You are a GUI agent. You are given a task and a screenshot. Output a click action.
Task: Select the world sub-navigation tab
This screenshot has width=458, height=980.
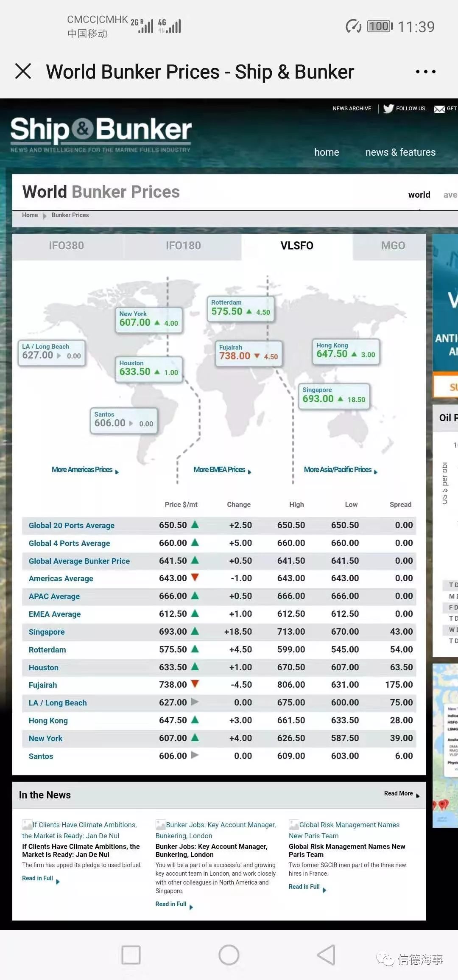coord(419,195)
